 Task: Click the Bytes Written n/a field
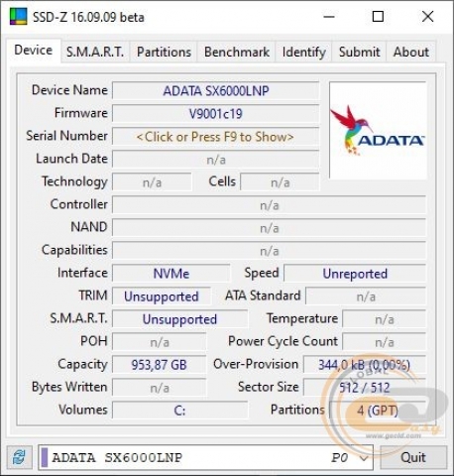(159, 388)
